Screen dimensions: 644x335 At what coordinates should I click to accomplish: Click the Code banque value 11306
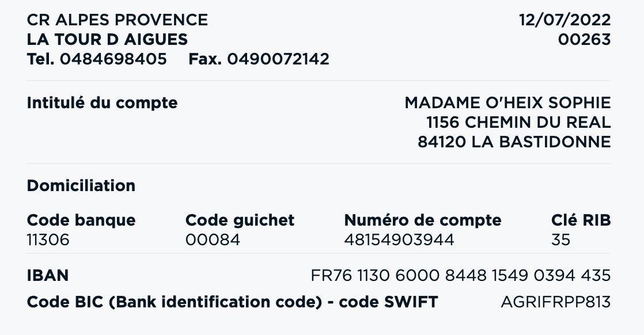[x=48, y=240]
